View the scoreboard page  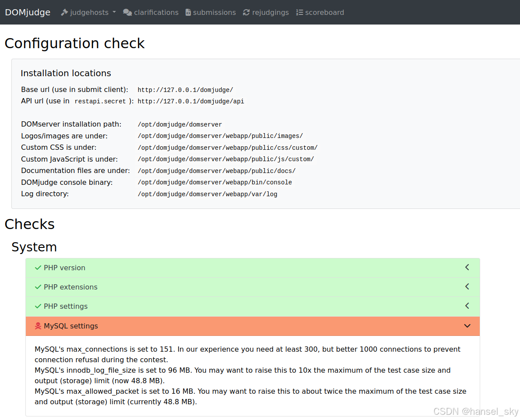click(x=320, y=12)
